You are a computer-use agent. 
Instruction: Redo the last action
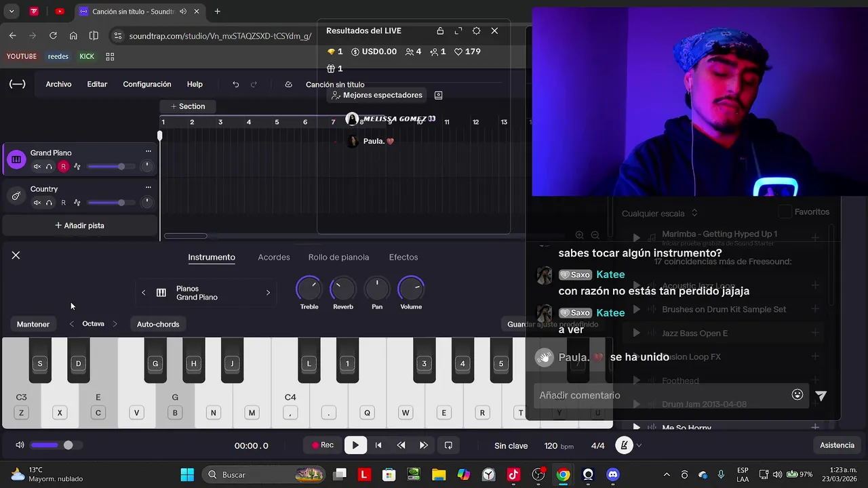click(254, 84)
